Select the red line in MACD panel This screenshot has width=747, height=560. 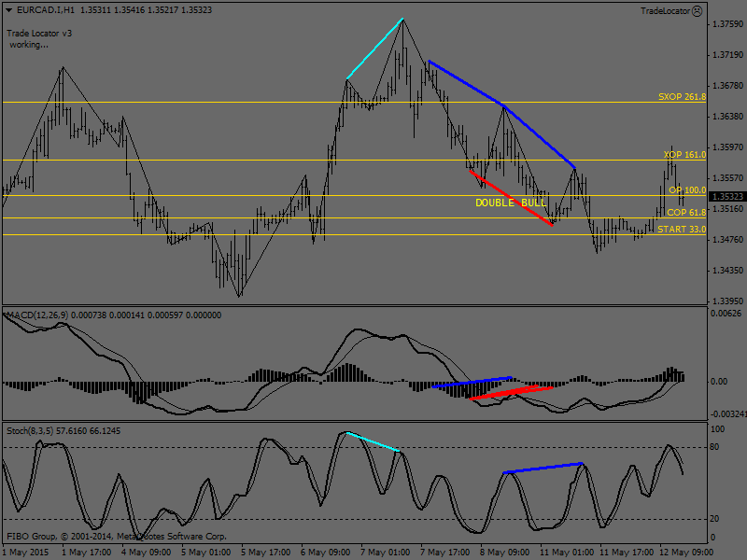click(511, 392)
